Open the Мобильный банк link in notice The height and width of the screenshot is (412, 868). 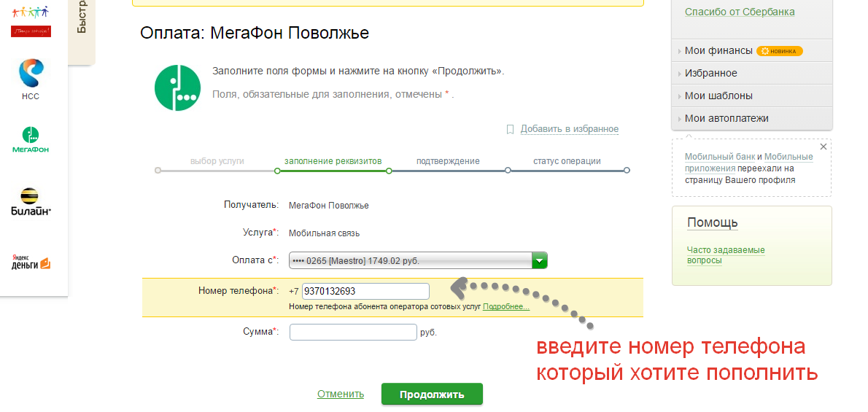[x=719, y=157]
